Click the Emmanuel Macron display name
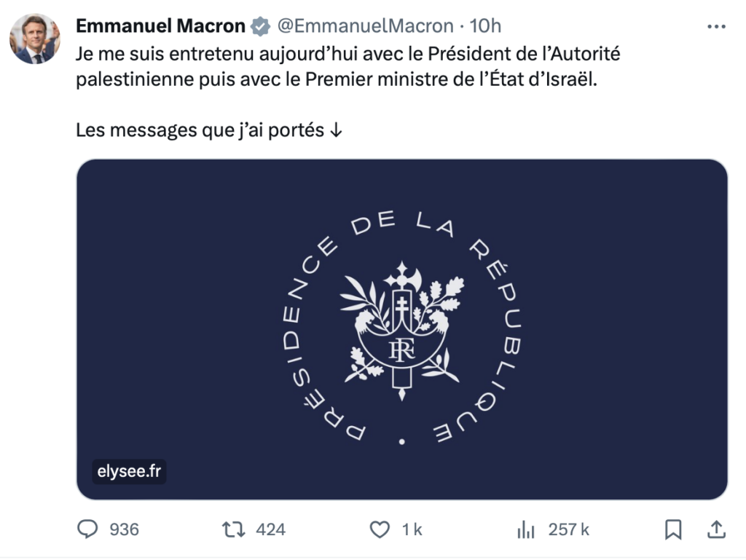Image resolution: width=746 pixels, height=560 pixels. point(160,26)
